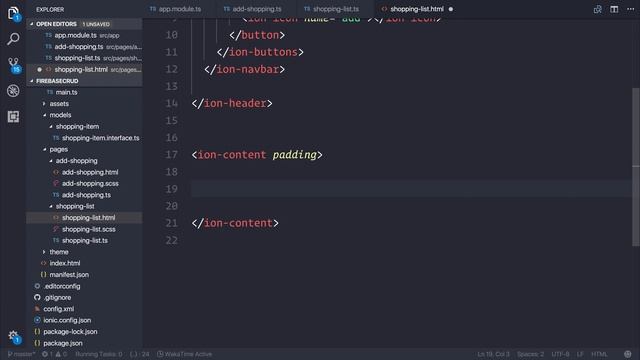The height and width of the screenshot is (360, 640).
Task: Click the Ln 19, Col 3 cursor position
Action: point(493,354)
